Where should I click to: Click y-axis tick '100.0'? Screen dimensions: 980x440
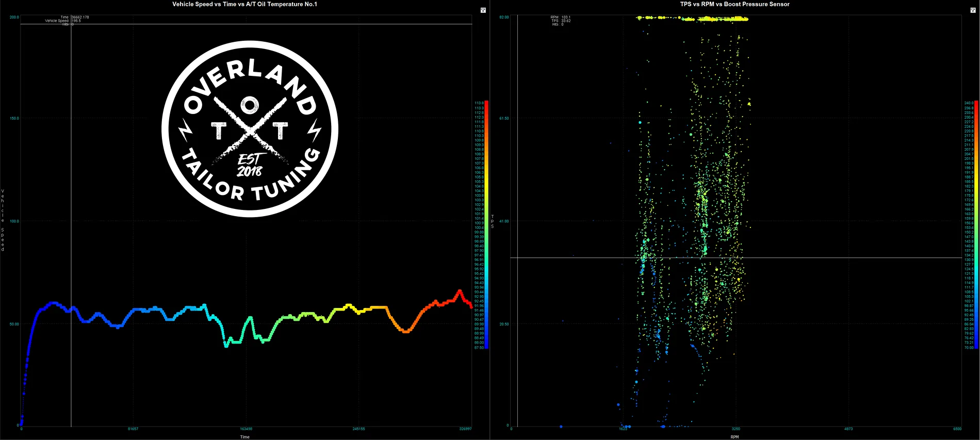pos(14,221)
